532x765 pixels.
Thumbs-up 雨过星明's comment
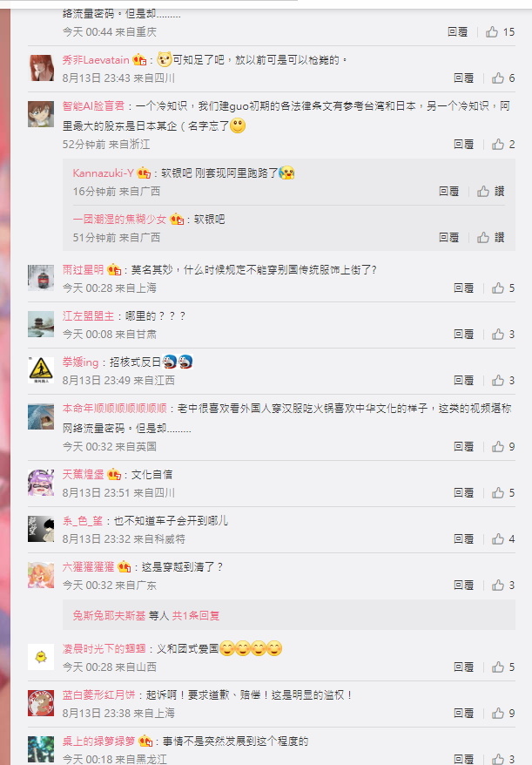click(x=502, y=288)
